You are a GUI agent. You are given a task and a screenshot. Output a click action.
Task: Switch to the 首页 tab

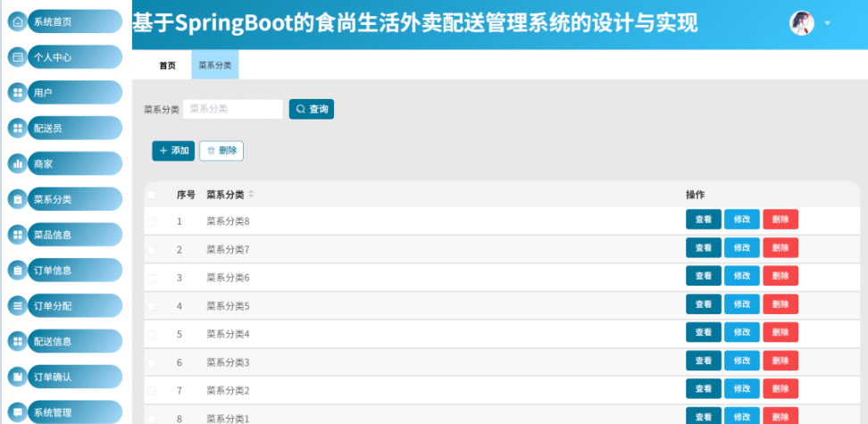[x=167, y=65]
